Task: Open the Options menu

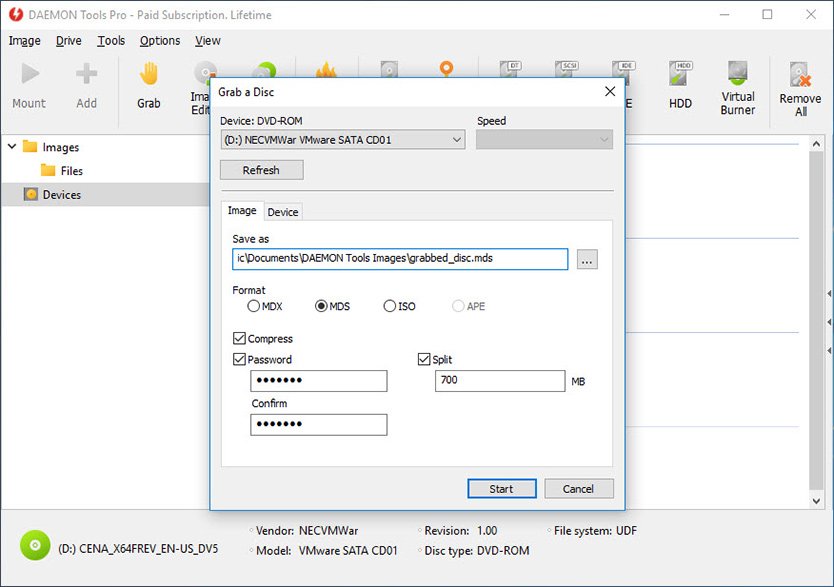Action: click(160, 41)
